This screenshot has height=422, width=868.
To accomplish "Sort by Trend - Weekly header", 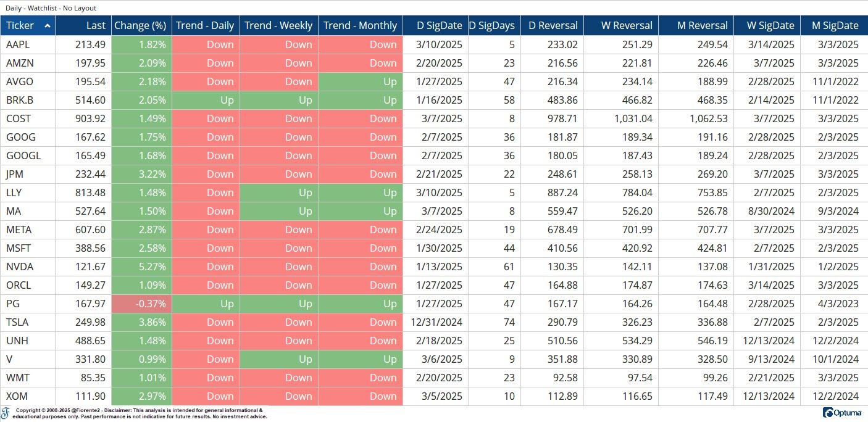I will 278,25.
